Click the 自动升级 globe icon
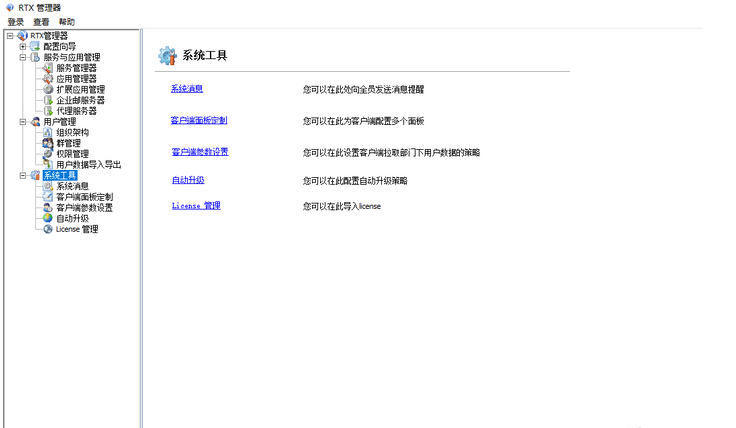The width and height of the screenshot is (736, 428). click(x=47, y=218)
